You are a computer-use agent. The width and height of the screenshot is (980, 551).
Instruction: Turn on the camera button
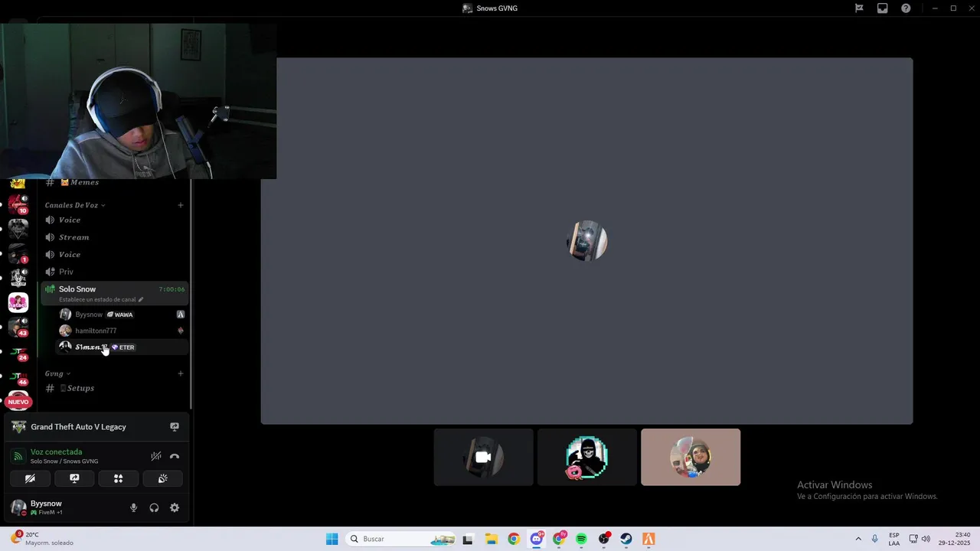[30, 478]
